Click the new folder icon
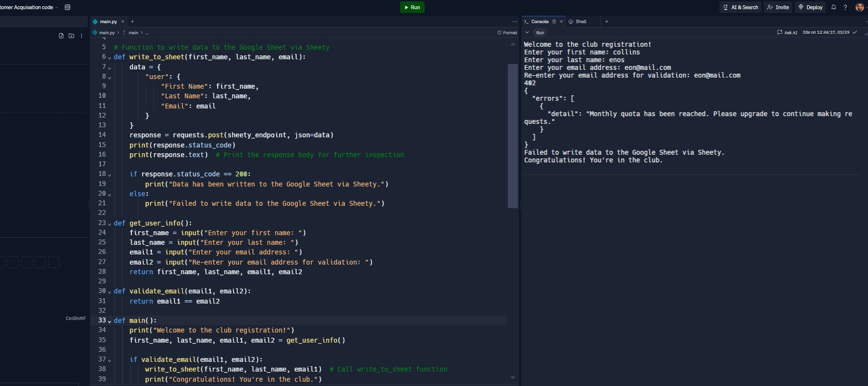This screenshot has height=386, width=868. coord(71,36)
